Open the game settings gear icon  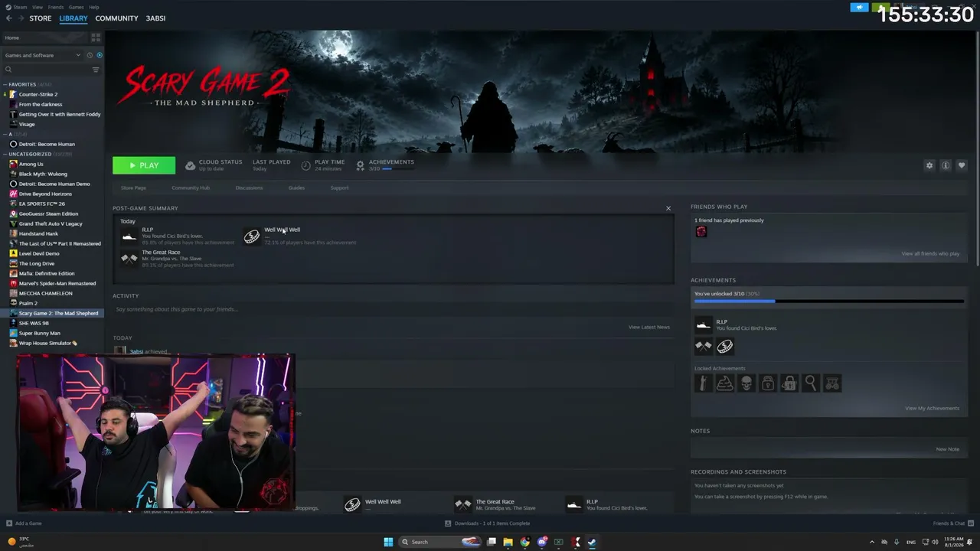(x=929, y=165)
